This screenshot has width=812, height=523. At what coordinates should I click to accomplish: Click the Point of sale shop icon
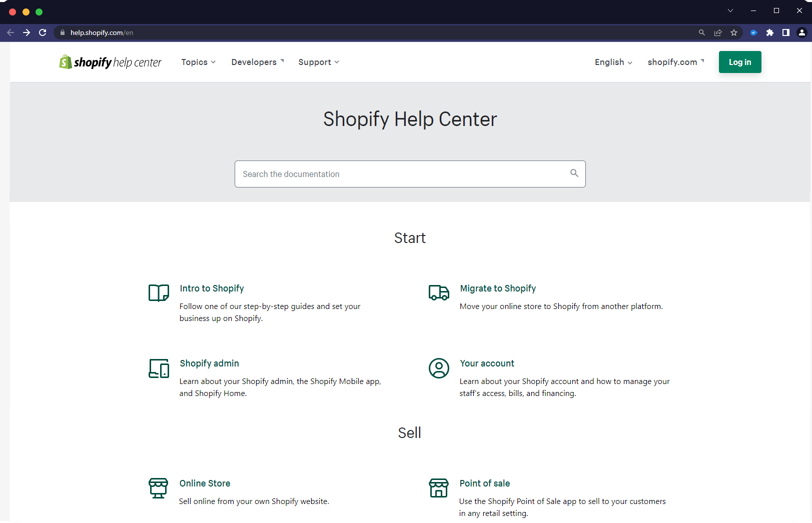click(439, 488)
